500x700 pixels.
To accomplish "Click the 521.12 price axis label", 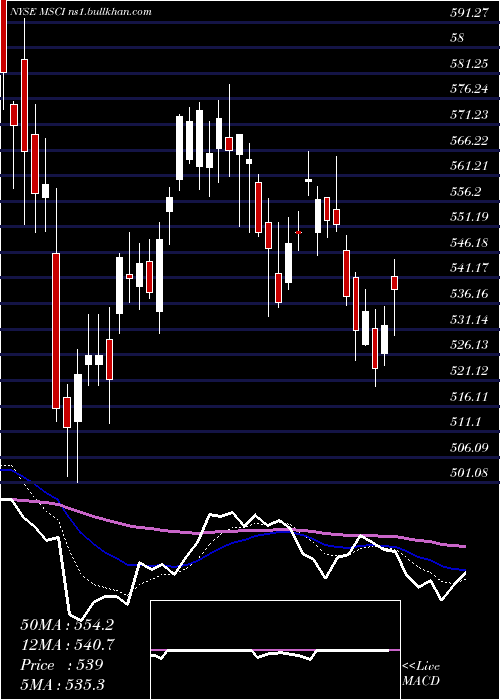I will 469,371.
